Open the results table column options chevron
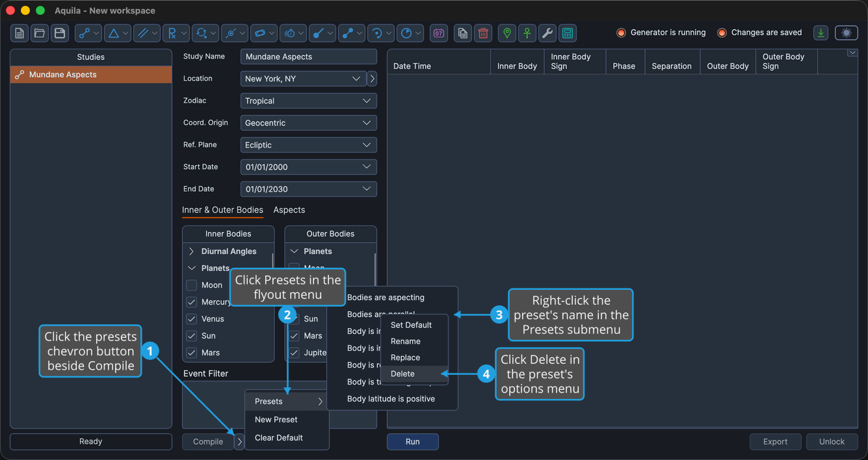Screen dimensions: 868x460 (x=852, y=53)
